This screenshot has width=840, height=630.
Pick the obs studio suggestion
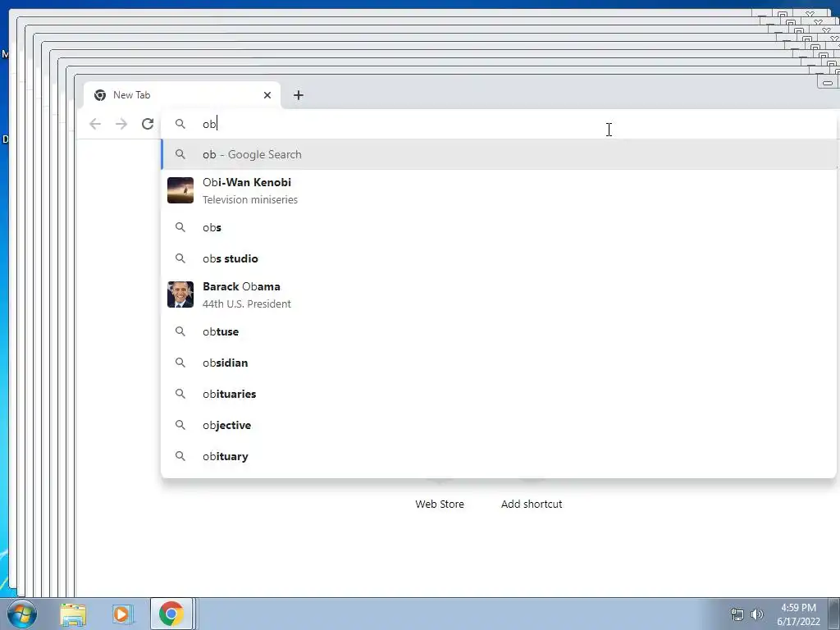498,258
